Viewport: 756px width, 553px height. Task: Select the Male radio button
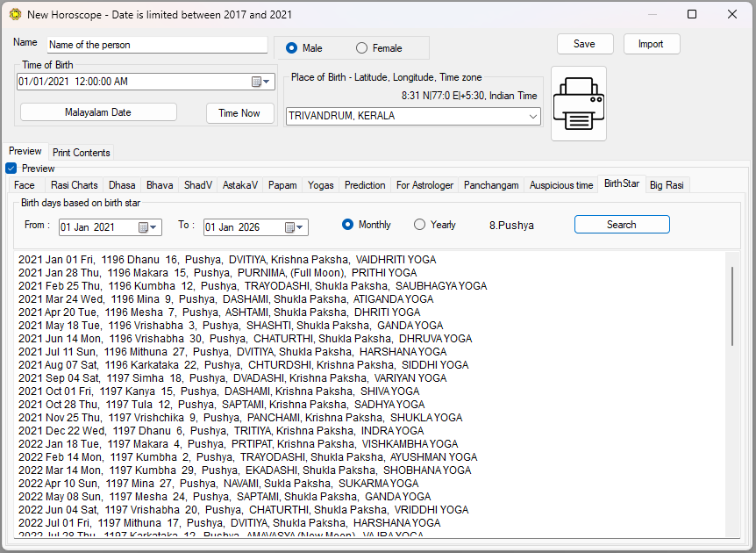(x=291, y=48)
